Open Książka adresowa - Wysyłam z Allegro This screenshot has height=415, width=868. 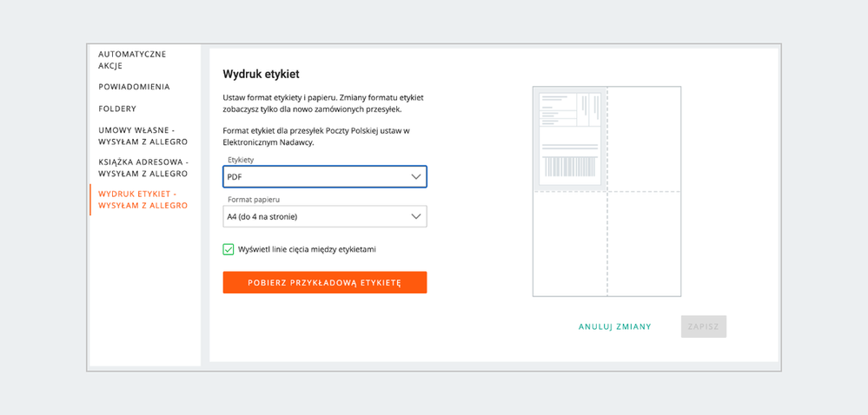[144, 168]
